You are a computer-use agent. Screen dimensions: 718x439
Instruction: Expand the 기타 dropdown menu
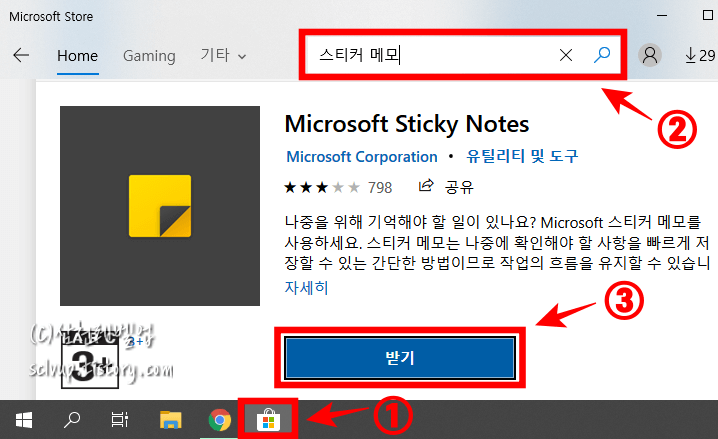(x=223, y=56)
